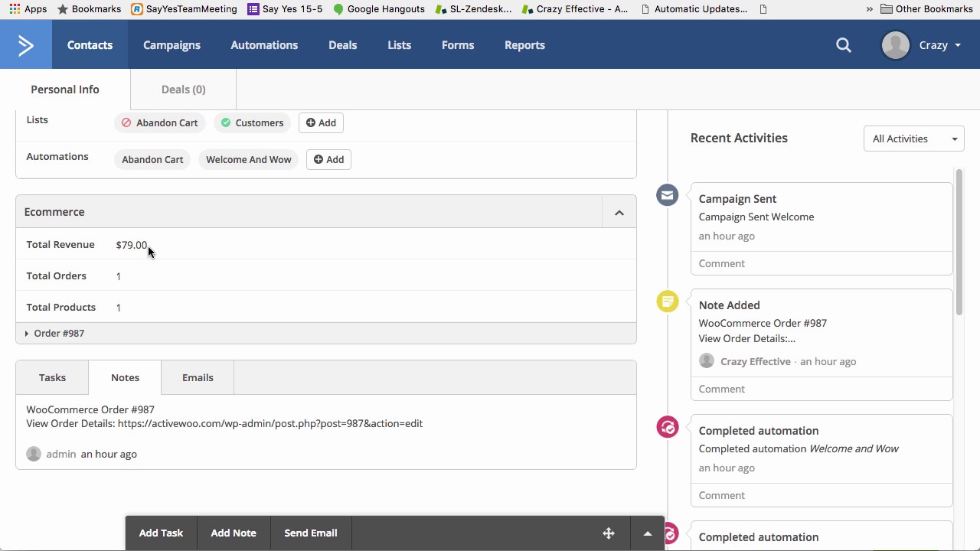This screenshot has height=551, width=980.
Task: Select the Notes tab
Action: (125, 377)
